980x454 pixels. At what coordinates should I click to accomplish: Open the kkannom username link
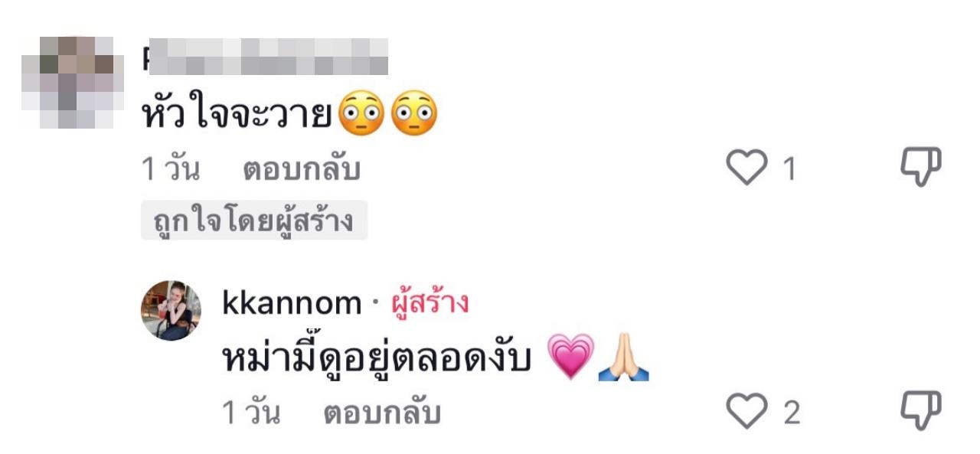[291, 304]
